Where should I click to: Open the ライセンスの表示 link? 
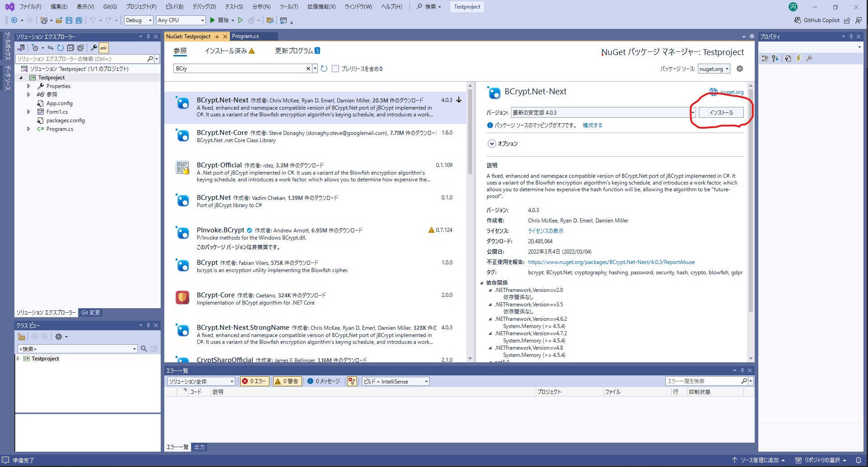pos(546,231)
